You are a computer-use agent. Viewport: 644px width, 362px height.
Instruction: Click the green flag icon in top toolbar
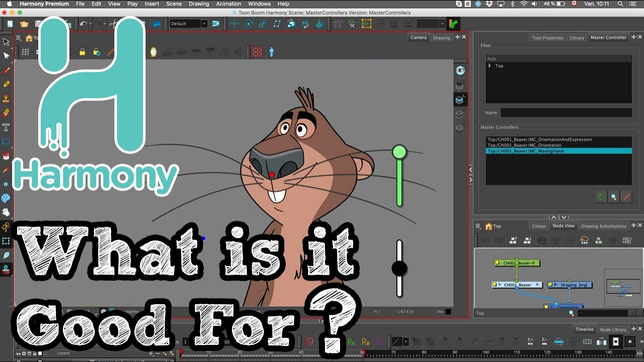click(453, 24)
